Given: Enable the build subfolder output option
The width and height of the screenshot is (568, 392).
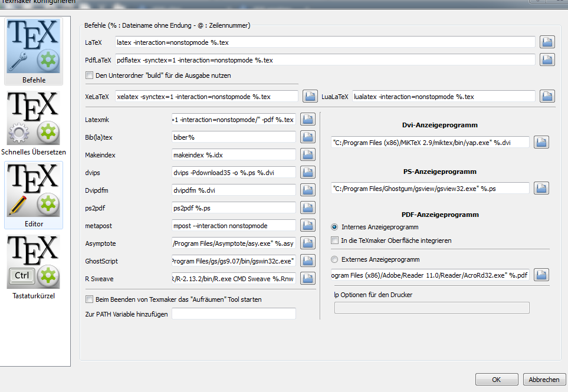Looking at the screenshot, I should tap(89, 75).
